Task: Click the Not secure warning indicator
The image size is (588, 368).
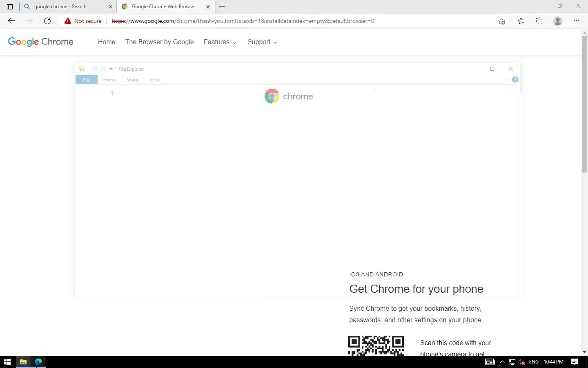Action: tap(83, 21)
